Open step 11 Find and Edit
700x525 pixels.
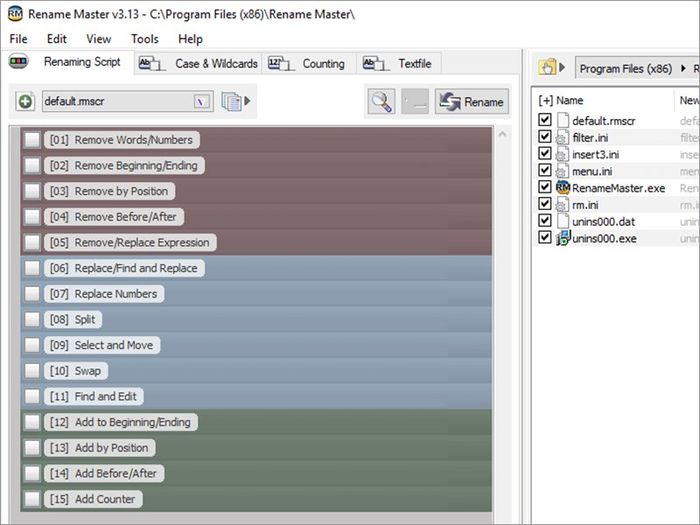click(93, 396)
